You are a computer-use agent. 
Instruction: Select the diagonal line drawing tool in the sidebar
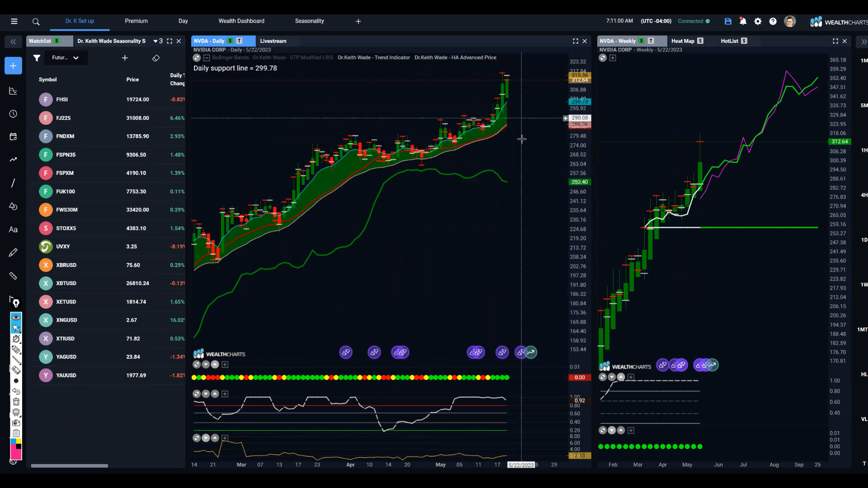tap(13, 183)
